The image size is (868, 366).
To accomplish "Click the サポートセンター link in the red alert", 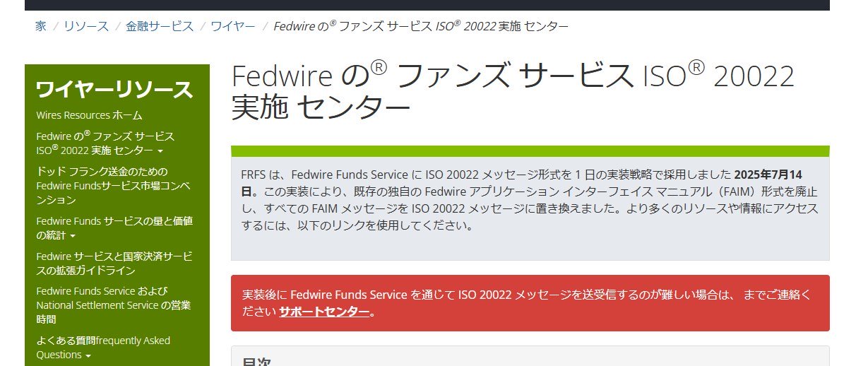I will 324,312.
